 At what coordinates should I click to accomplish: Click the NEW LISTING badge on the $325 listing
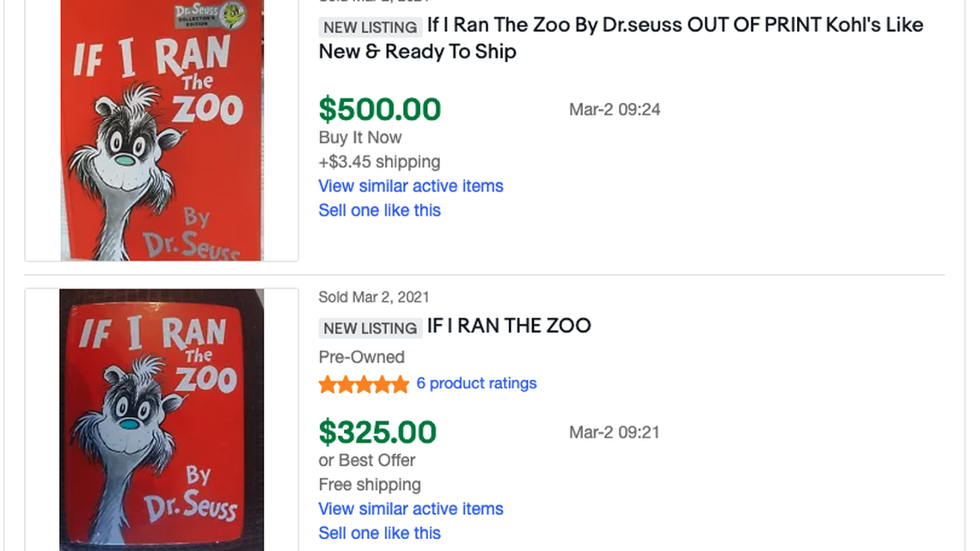pyautogui.click(x=370, y=328)
